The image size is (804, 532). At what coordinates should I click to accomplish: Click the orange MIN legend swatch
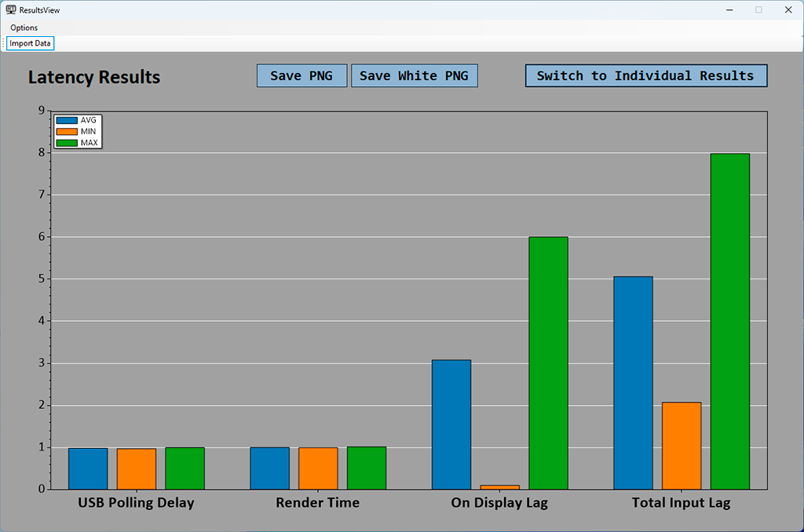67,132
